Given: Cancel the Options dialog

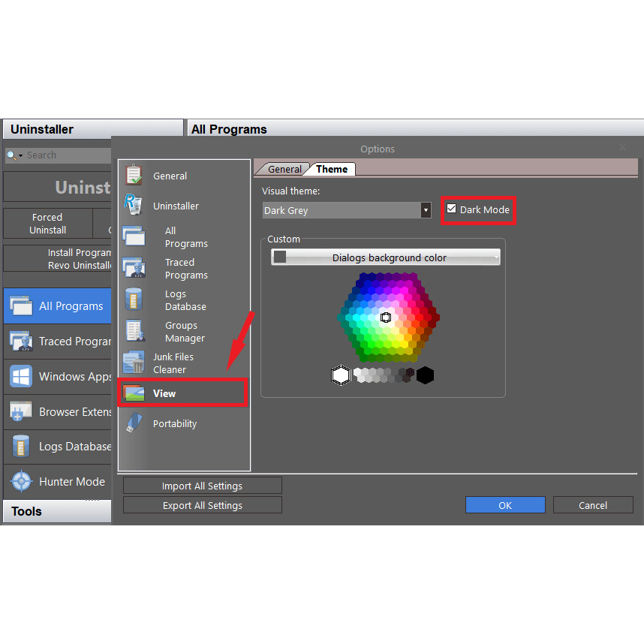Looking at the screenshot, I should click(x=593, y=505).
